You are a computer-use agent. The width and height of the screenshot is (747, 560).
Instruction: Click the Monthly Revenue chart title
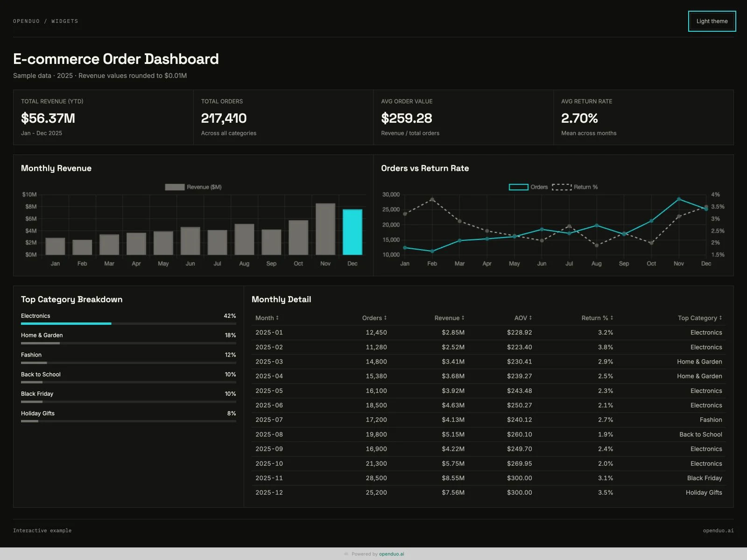(56, 168)
